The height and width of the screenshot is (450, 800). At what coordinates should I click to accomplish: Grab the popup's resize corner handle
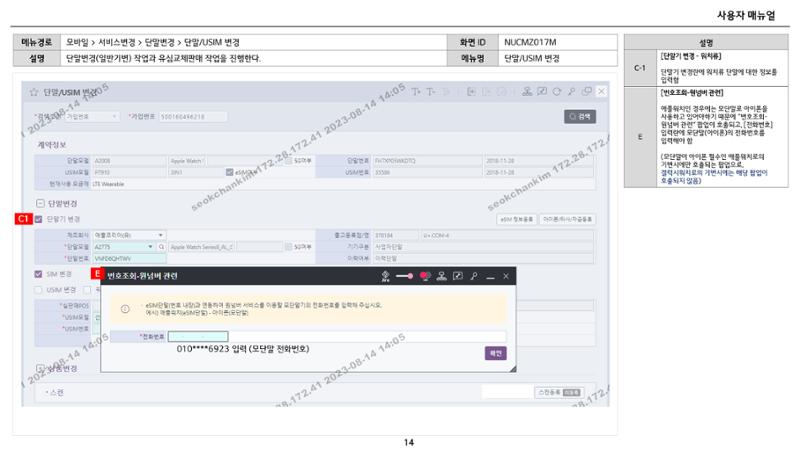click(x=512, y=368)
